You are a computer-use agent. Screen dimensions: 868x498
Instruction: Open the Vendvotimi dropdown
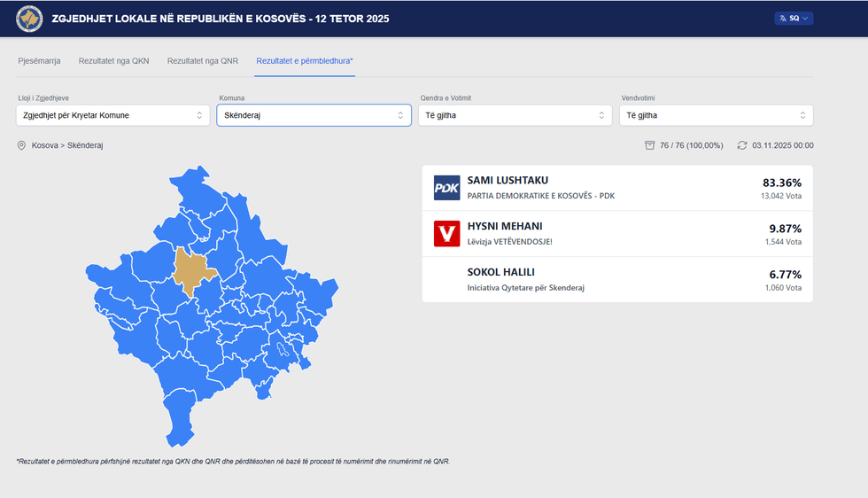pyautogui.click(x=716, y=115)
